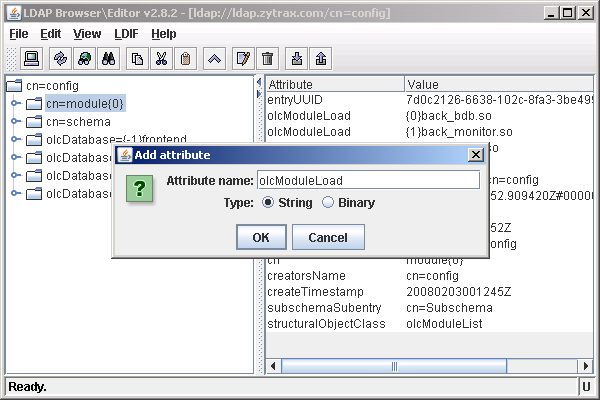Click the Move up arrow toolbar icon
Screen dimensions: 600x400
[214, 59]
